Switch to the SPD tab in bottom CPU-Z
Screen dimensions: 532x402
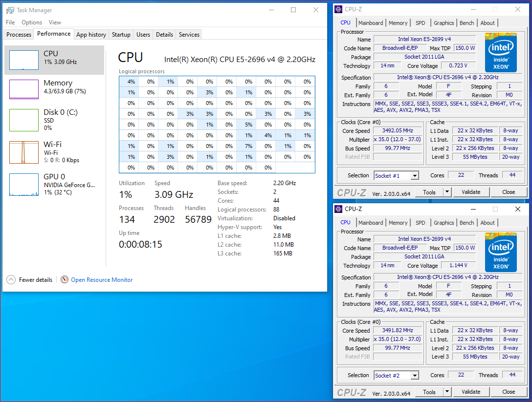420,222
